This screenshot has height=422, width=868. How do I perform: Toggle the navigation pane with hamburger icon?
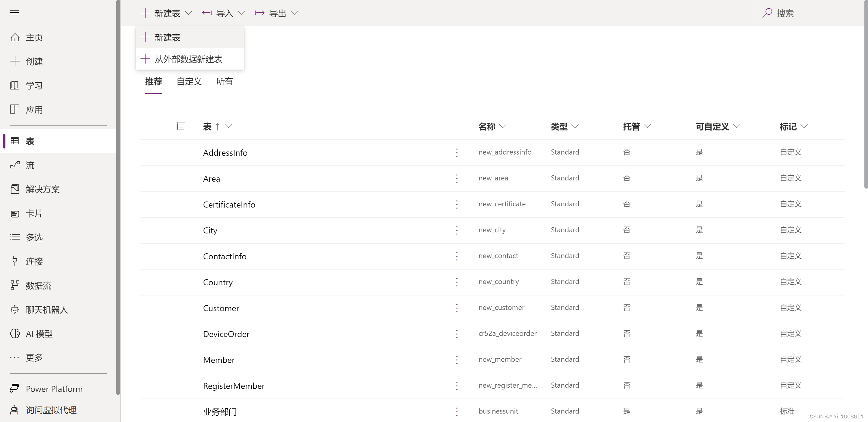point(14,12)
